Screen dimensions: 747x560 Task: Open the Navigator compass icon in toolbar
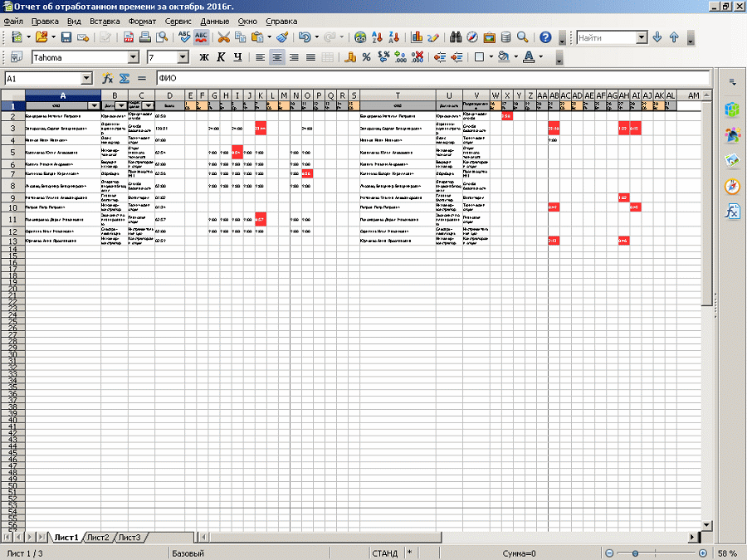pos(472,37)
